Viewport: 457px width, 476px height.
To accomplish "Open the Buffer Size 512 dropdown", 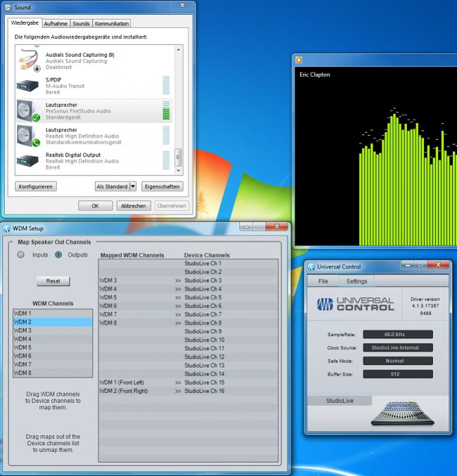I will [x=397, y=374].
